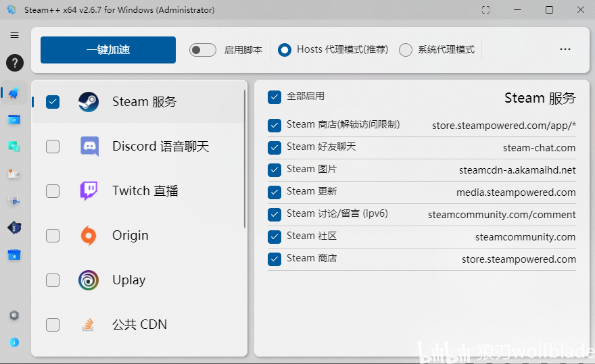Maximize the Steam++ window
The image size is (595, 364).
549,10
